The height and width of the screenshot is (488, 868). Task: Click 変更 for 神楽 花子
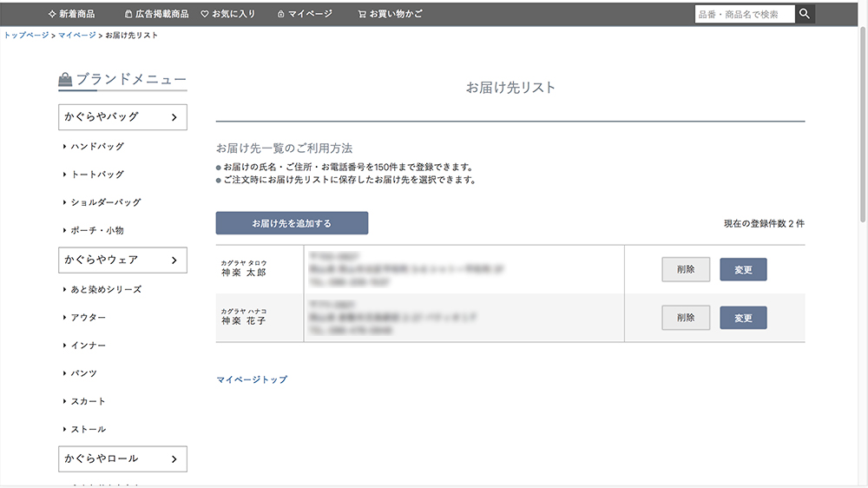(743, 319)
